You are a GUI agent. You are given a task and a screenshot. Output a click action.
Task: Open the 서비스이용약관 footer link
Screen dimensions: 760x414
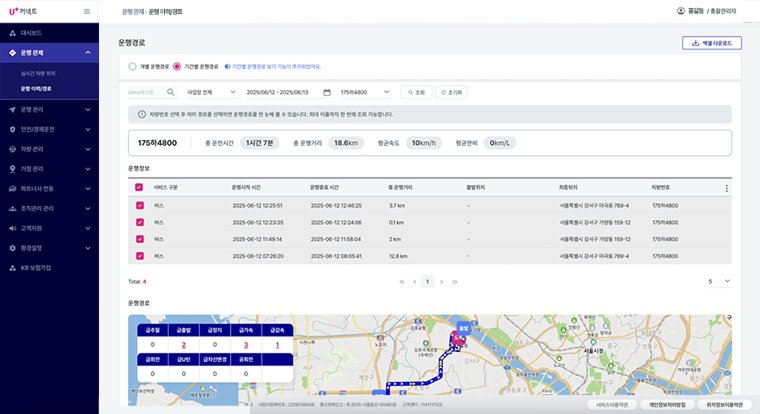pos(612,405)
